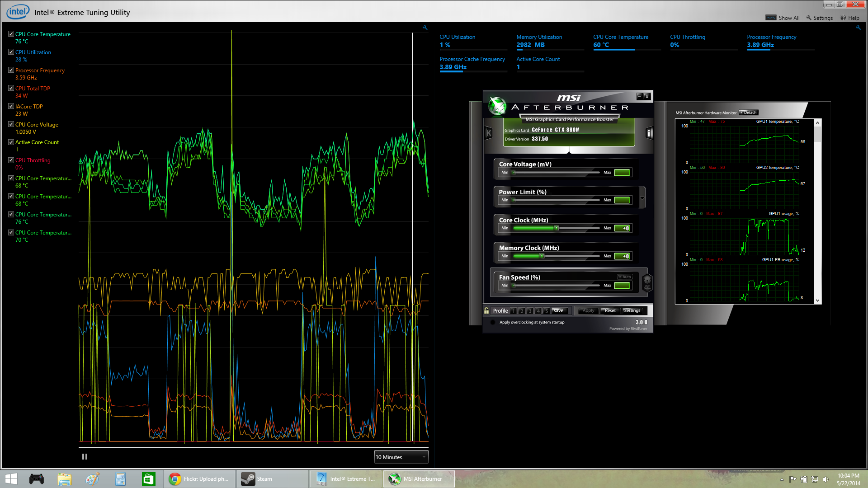Enable Apply overclocking at system startup

[x=492, y=322]
